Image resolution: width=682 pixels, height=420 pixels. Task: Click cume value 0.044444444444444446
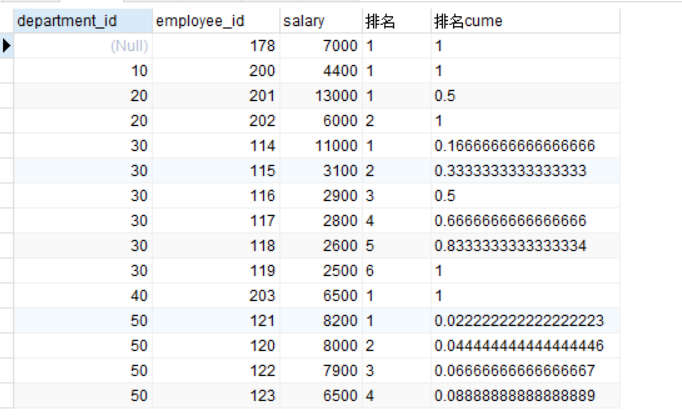[x=525, y=346]
